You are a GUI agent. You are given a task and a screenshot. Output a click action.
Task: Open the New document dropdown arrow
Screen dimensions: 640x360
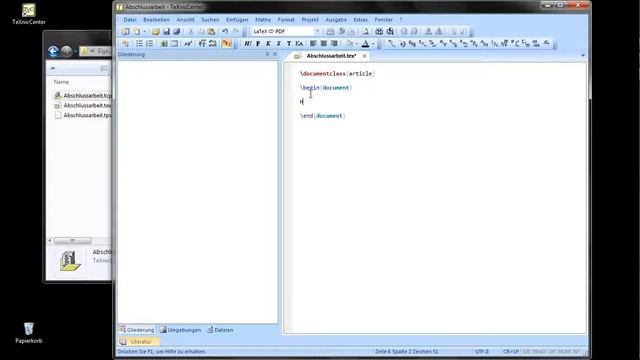point(144,31)
